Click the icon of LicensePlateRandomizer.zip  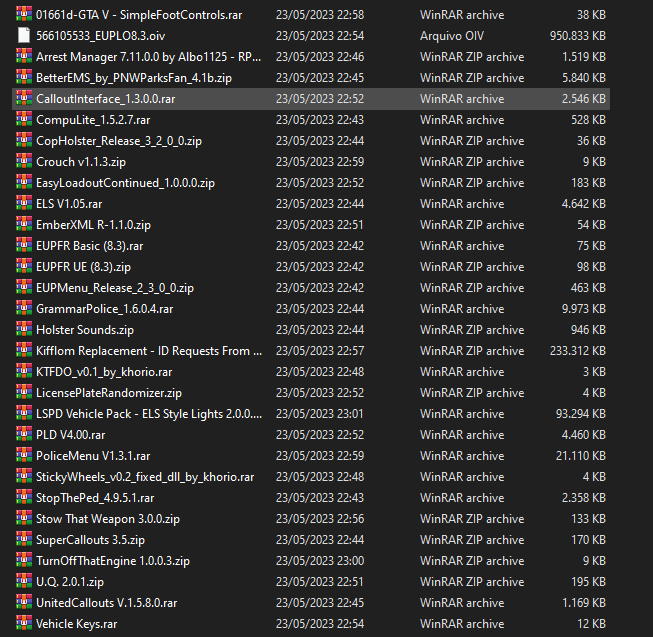24,392
